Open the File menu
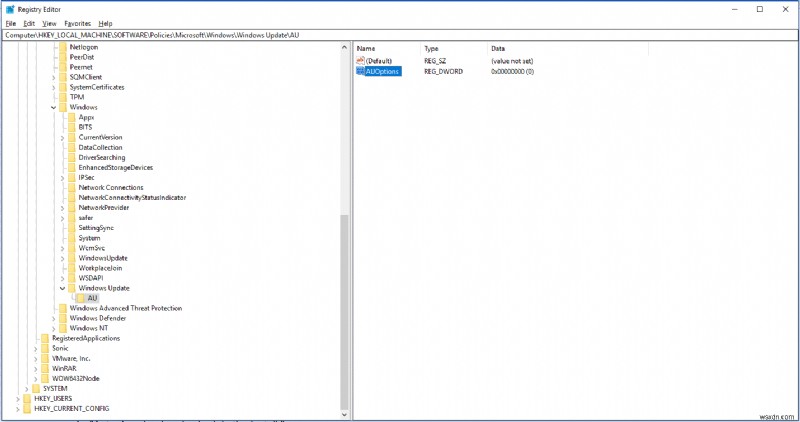Viewport: 800px width, 422px height. tap(11, 23)
